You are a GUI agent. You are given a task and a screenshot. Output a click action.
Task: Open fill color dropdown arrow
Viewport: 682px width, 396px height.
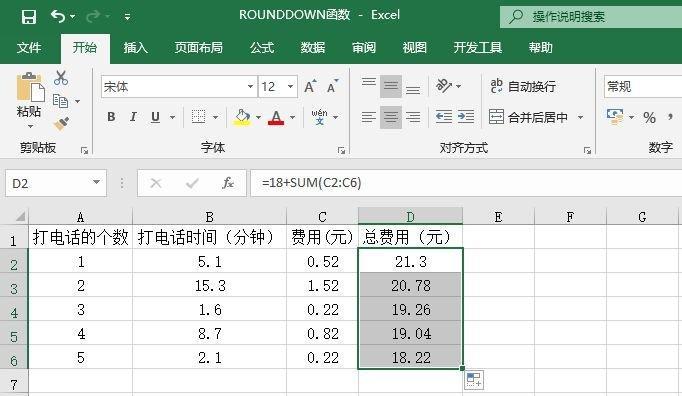[258, 117]
